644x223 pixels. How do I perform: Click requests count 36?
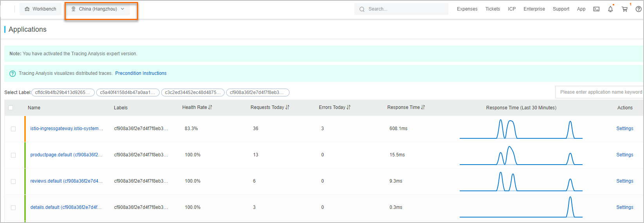255,129
